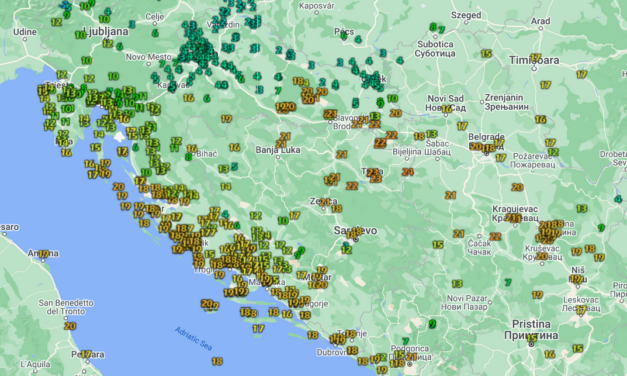Screen dimensions: 627x376
Task: Click the 19 marker north of Bihać
Action: 226,119
